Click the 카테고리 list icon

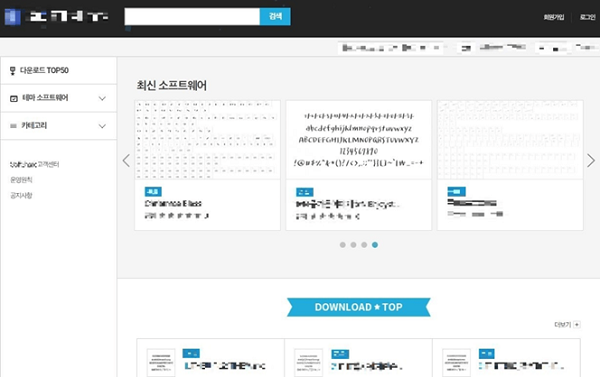[13, 126]
